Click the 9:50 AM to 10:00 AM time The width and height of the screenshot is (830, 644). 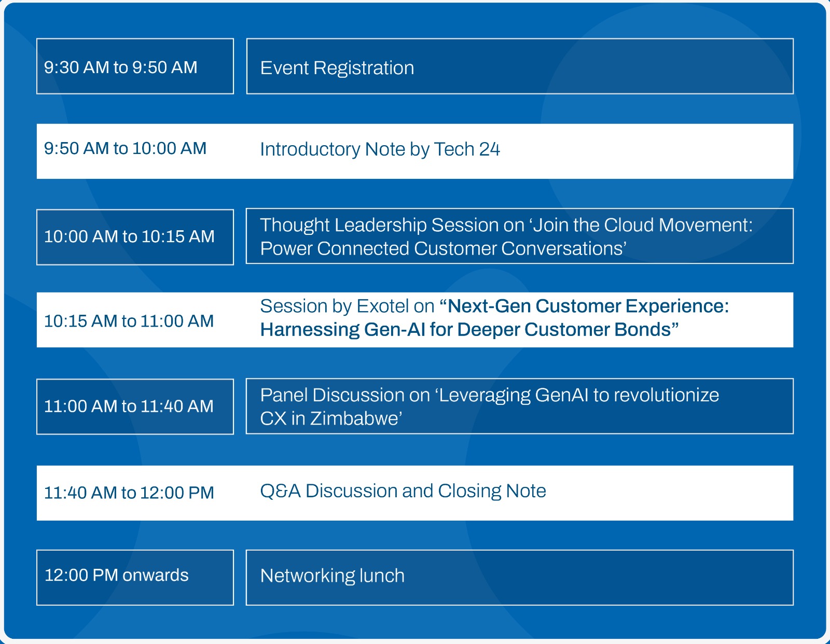125,149
